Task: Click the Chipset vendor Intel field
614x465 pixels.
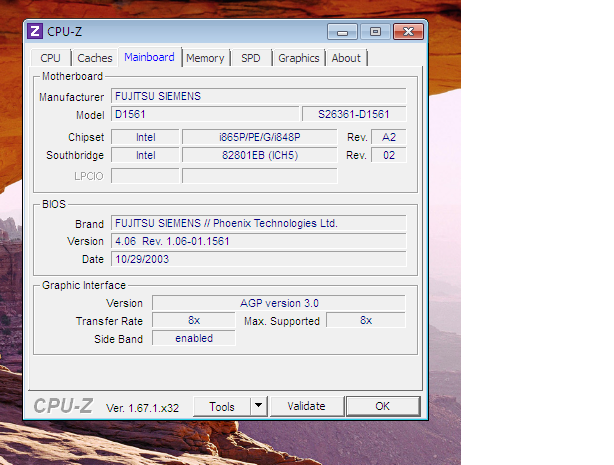Action: (145, 137)
